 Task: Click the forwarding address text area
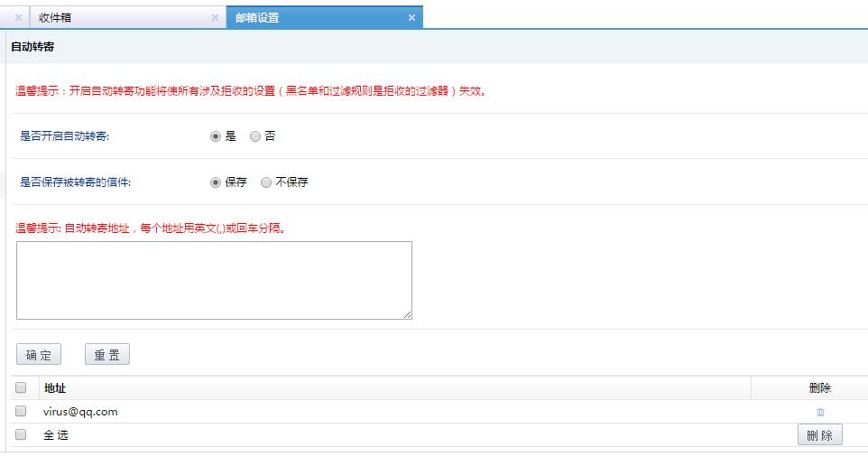214,280
